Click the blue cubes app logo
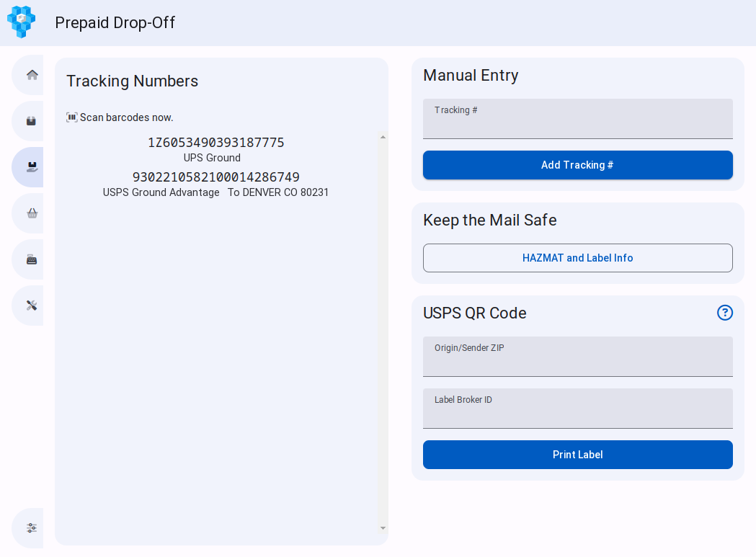This screenshot has height=557, width=756. (22, 22)
